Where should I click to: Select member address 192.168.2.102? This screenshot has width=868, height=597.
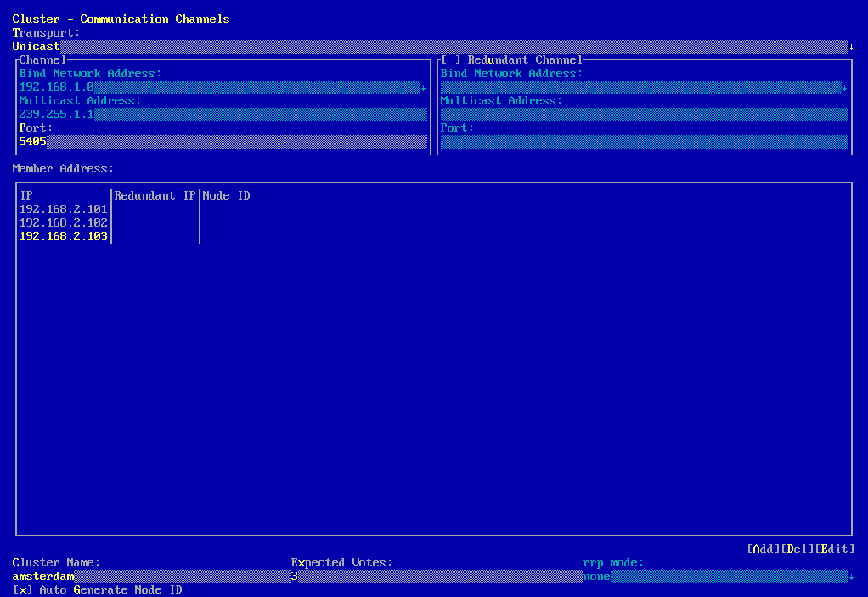[64, 223]
